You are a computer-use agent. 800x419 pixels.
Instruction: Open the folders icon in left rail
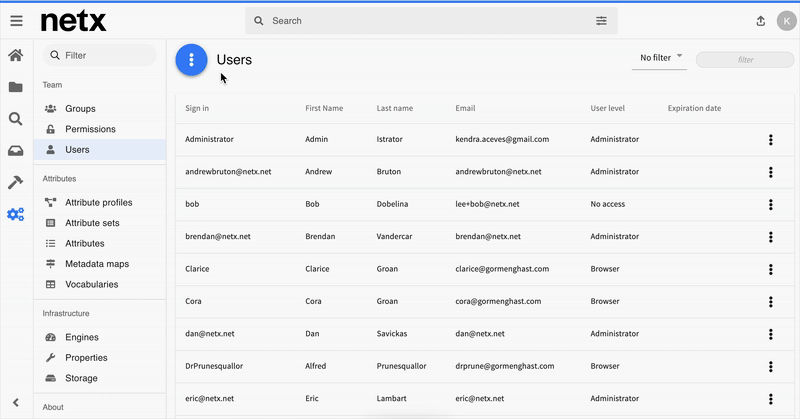tap(16, 88)
